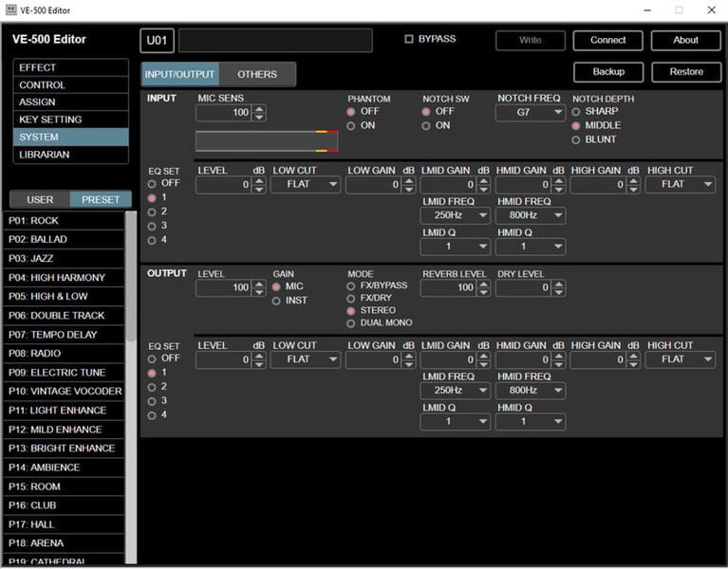Decrease output HIGH GAIN down arrow
Screen dimensions: 728x569
pos(634,364)
